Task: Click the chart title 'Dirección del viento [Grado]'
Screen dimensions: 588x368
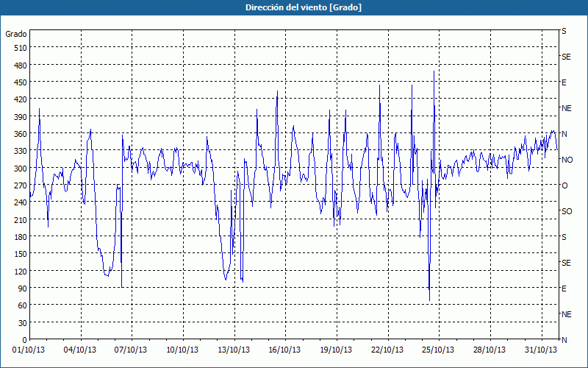Action: 304,7
